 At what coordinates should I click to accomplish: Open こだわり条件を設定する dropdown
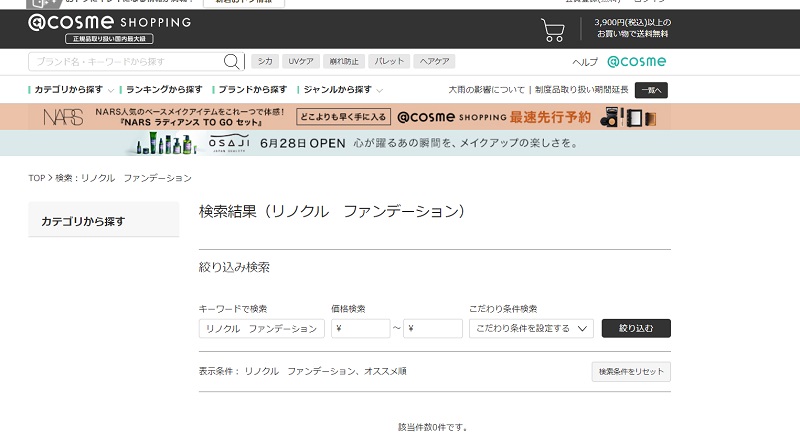point(531,328)
